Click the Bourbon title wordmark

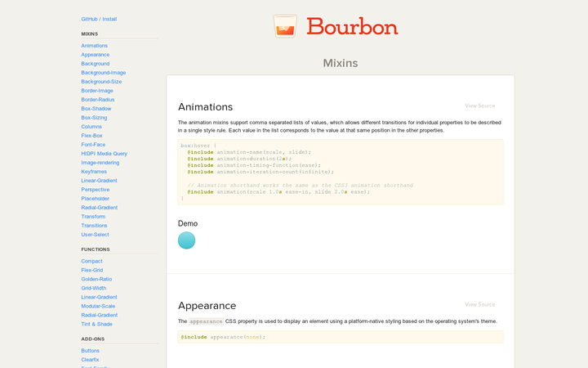coord(352,26)
